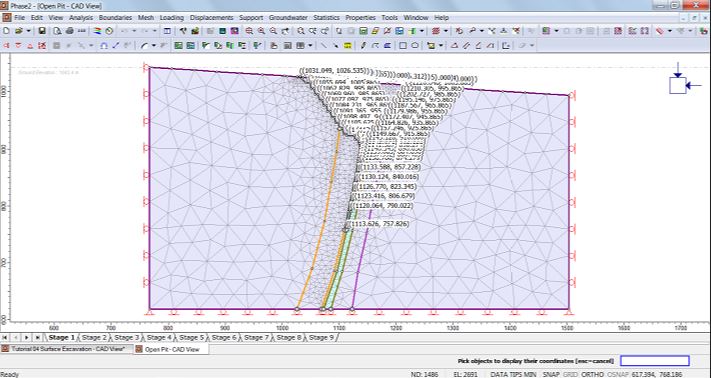Expand the Open recent files arrow
This screenshot has width=711, height=378.
coord(28,31)
